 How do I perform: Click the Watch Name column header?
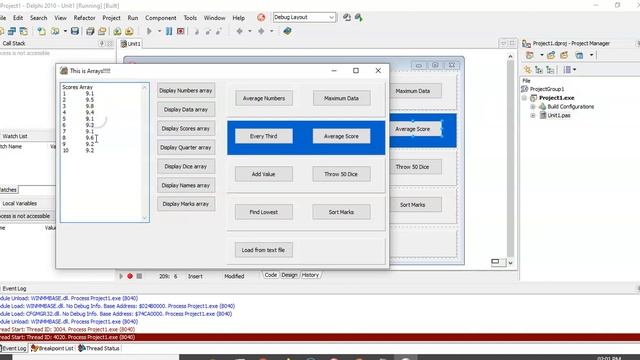click(x=11, y=147)
